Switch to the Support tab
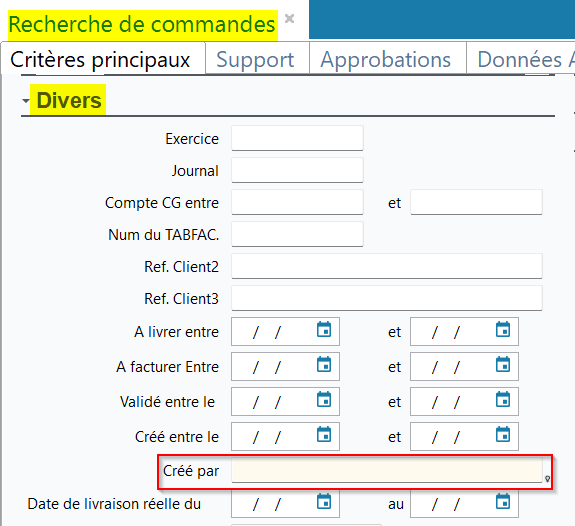The height and width of the screenshot is (526, 575). pyautogui.click(x=257, y=59)
